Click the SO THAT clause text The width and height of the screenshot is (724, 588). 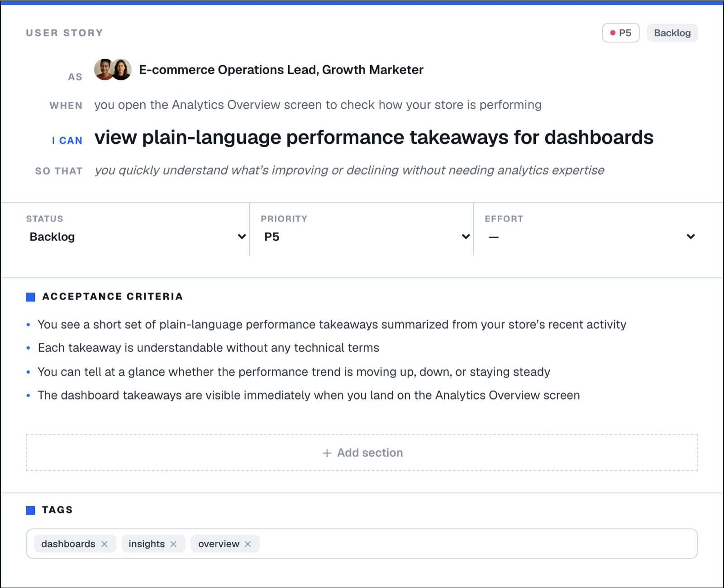[x=349, y=171]
